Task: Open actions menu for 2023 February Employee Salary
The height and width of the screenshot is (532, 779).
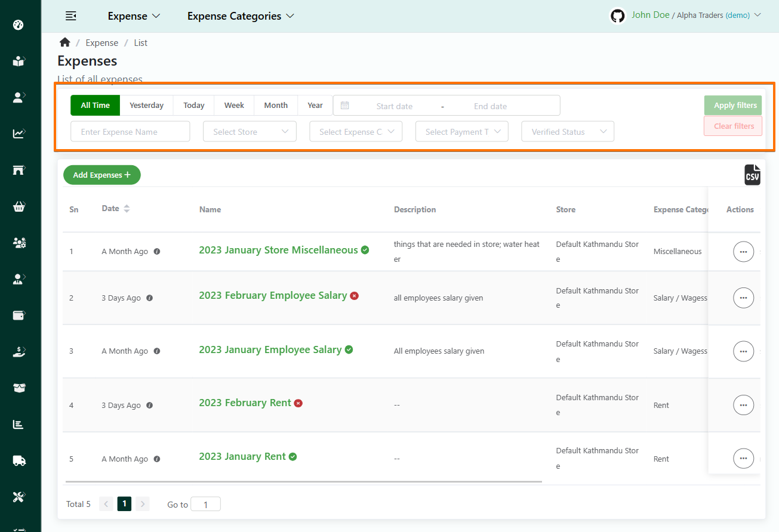Action: [x=743, y=298]
